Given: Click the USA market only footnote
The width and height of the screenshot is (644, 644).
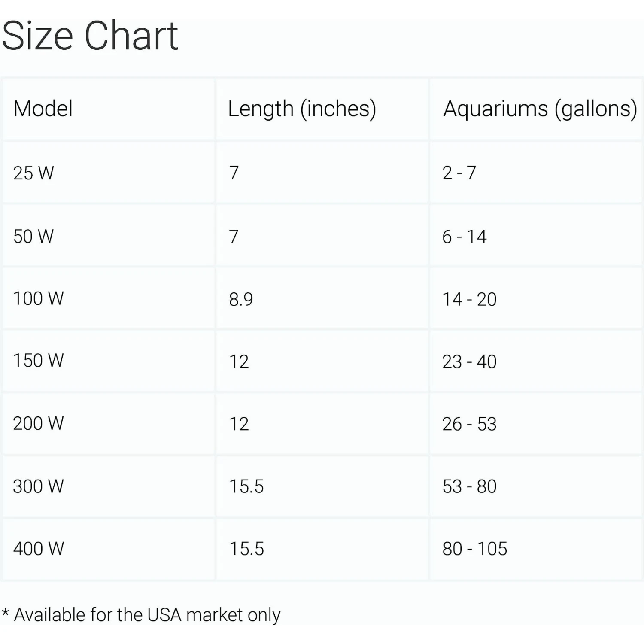Looking at the screenshot, I should 142,615.
